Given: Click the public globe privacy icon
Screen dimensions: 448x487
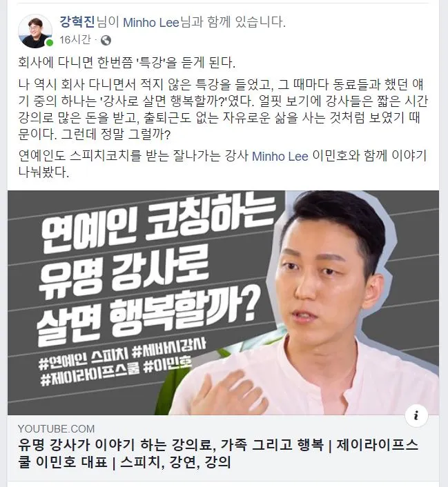Looking at the screenshot, I should click(106, 41).
